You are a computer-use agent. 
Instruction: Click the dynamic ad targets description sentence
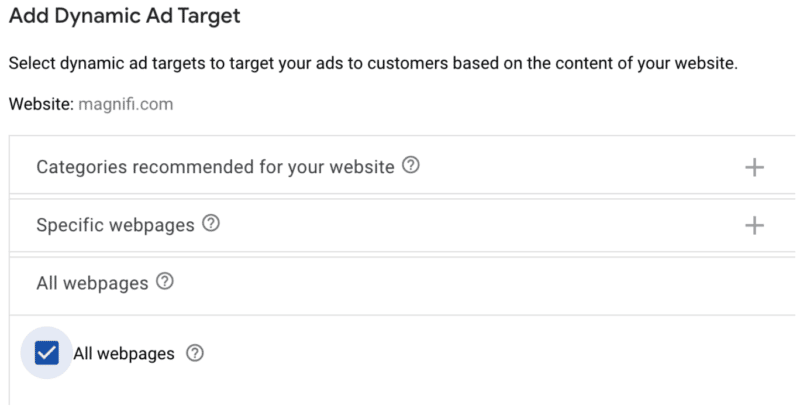[x=372, y=64]
